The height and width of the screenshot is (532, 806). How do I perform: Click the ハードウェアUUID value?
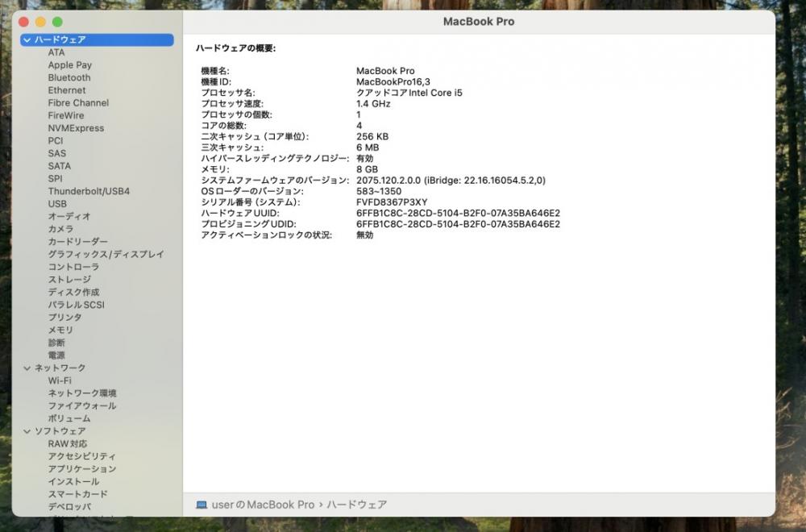458,213
